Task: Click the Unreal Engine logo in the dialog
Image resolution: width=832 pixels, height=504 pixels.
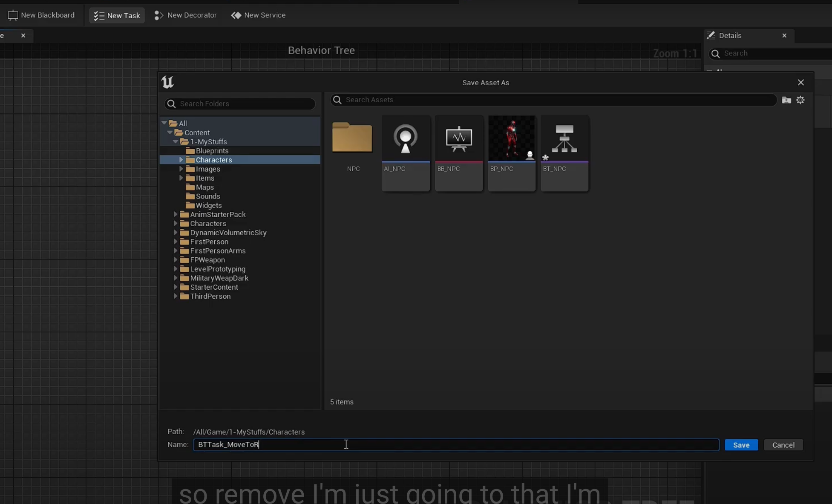Action: (167, 82)
